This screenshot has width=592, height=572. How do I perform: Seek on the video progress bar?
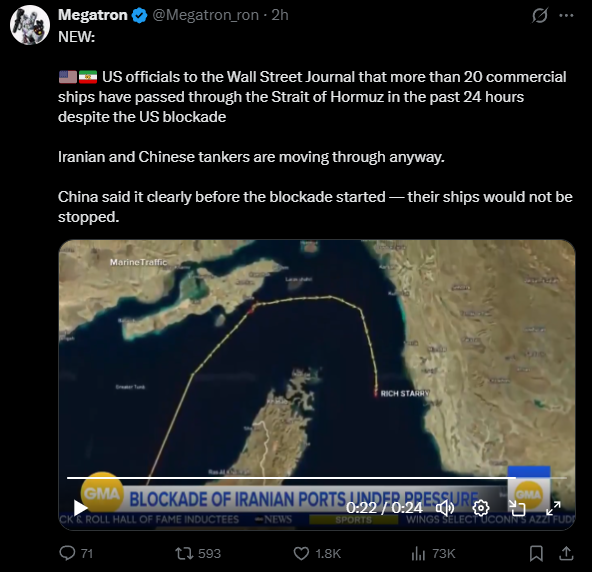317,478
